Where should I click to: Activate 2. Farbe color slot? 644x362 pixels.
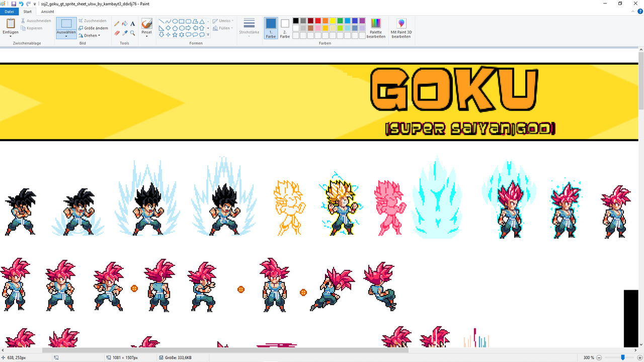[x=285, y=28]
